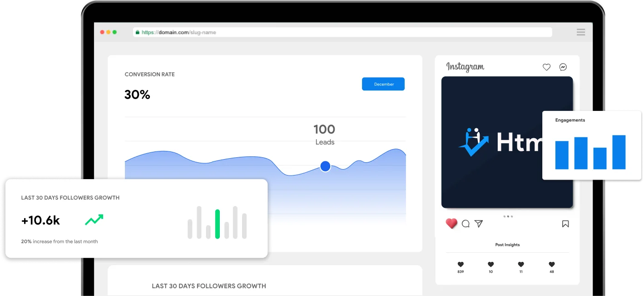Click the Post Insights heading
This screenshot has width=644, height=296.
[x=507, y=245]
